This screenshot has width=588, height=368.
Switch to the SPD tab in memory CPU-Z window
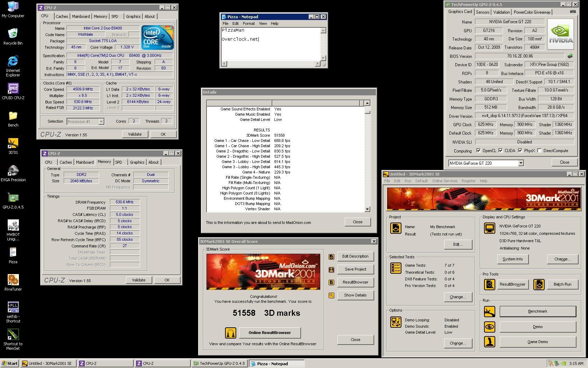coord(119,162)
